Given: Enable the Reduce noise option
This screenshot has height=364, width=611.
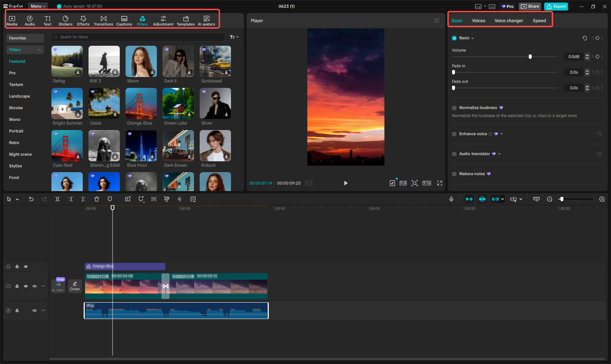Looking at the screenshot, I should point(454,174).
